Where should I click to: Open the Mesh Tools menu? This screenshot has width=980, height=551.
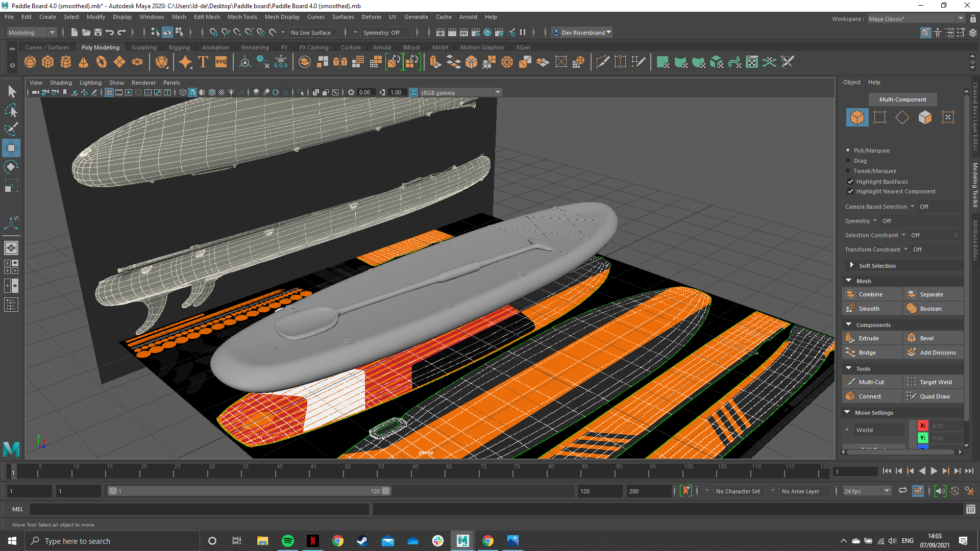(x=242, y=17)
